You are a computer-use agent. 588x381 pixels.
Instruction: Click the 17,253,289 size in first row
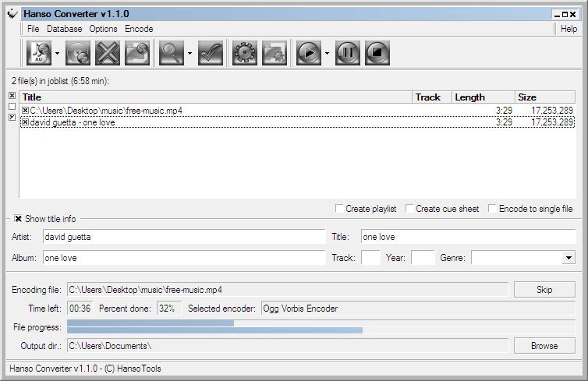click(552, 111)
